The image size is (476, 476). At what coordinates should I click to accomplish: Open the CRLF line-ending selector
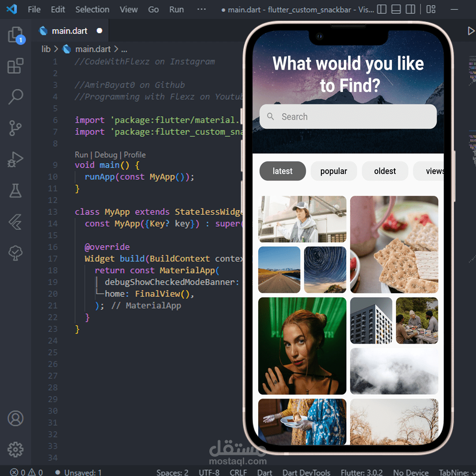pos(238,472)
